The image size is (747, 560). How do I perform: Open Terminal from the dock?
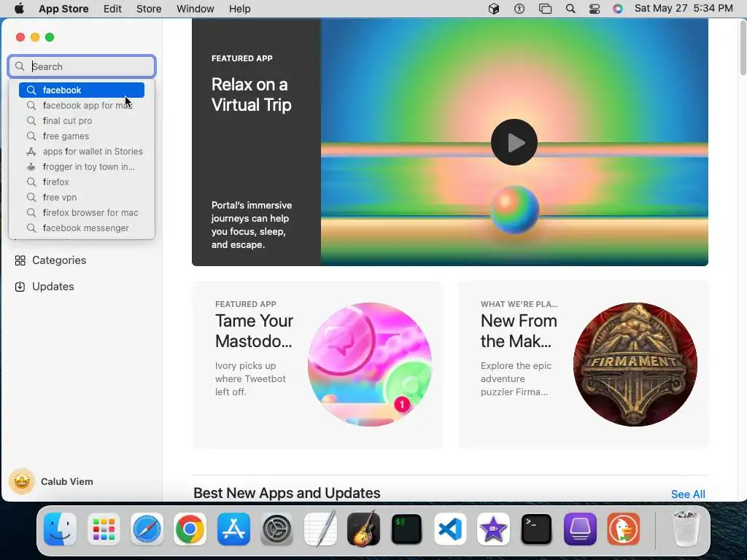click(x=536, y=529)
